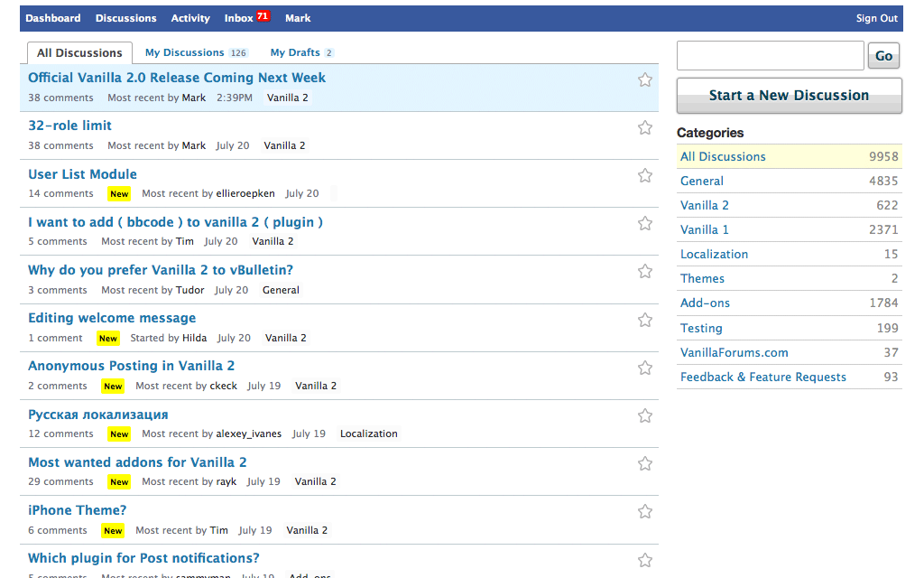The height and width of the screenshot is (578, 924).
Task: Click star next to Anonymous Posting discussion
Action: click(644, 368)
